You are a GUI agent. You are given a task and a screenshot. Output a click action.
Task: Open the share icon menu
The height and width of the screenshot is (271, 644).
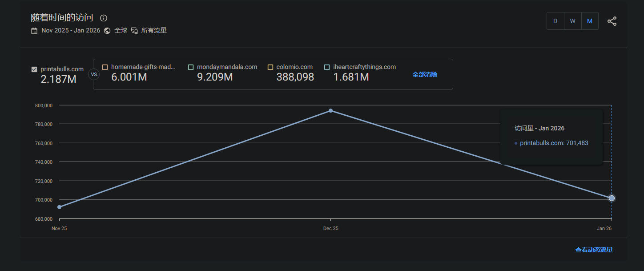tap(612, 21)
